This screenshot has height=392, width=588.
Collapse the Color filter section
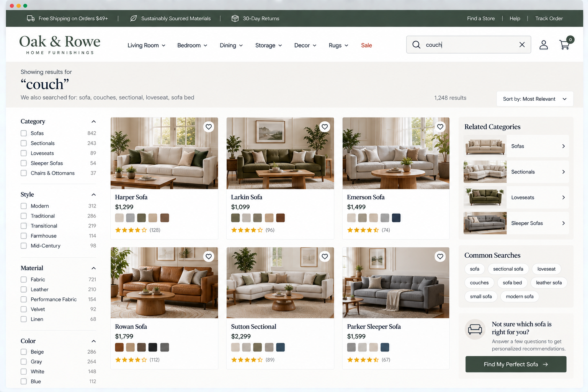coord(93,341)
